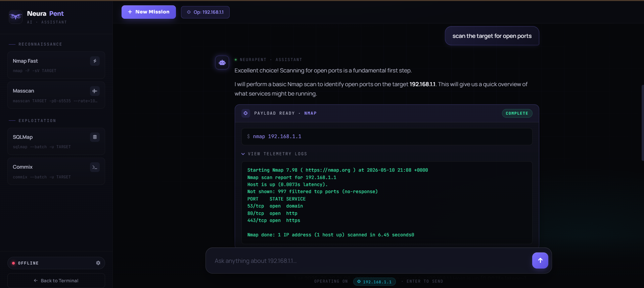The image size is (644, 288).
Task: Click the RECONNAISSANCE section header
Action: point(40,44)
